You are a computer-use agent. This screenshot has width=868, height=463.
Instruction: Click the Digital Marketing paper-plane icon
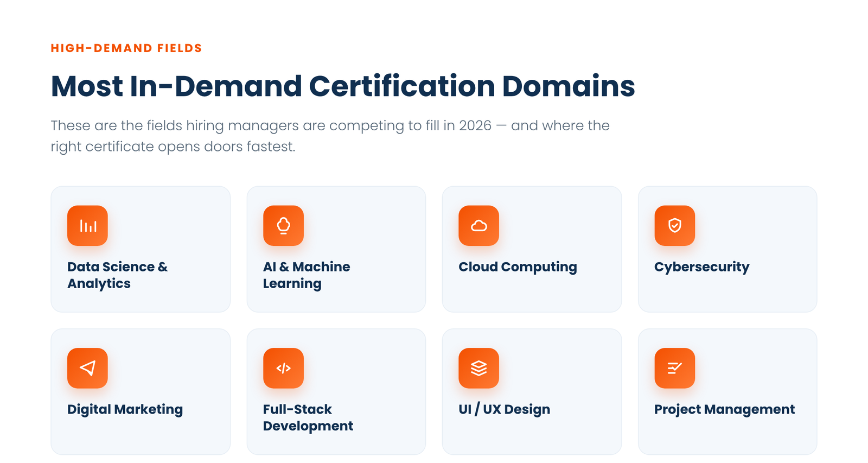[87, 368]
